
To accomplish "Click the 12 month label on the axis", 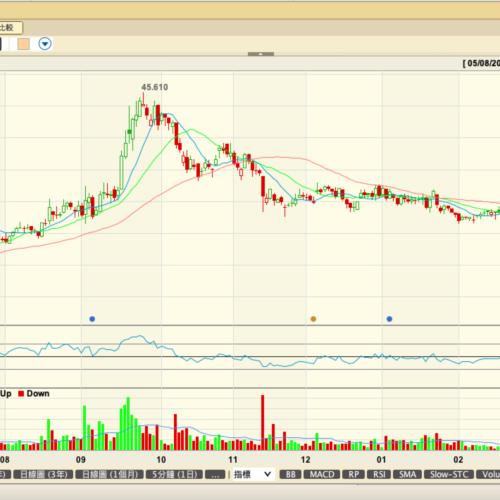I will click(306, 460).
